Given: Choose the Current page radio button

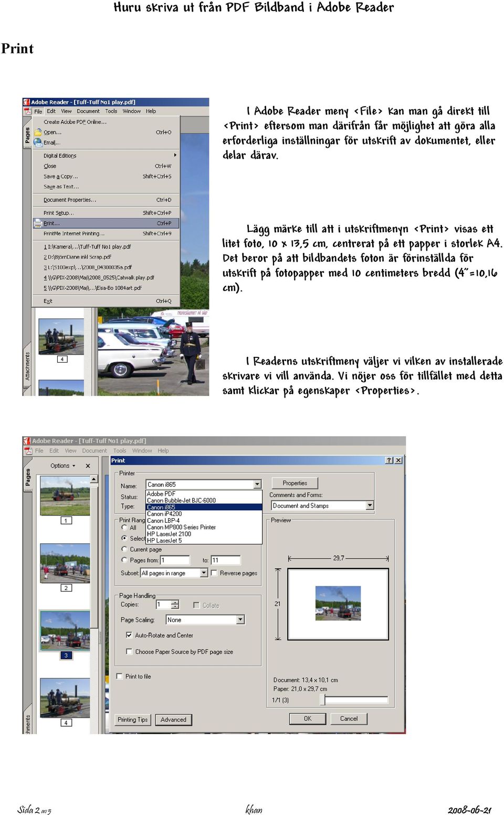Looking at the screenshot, I should pyautogui.click(x=124, y=549).
